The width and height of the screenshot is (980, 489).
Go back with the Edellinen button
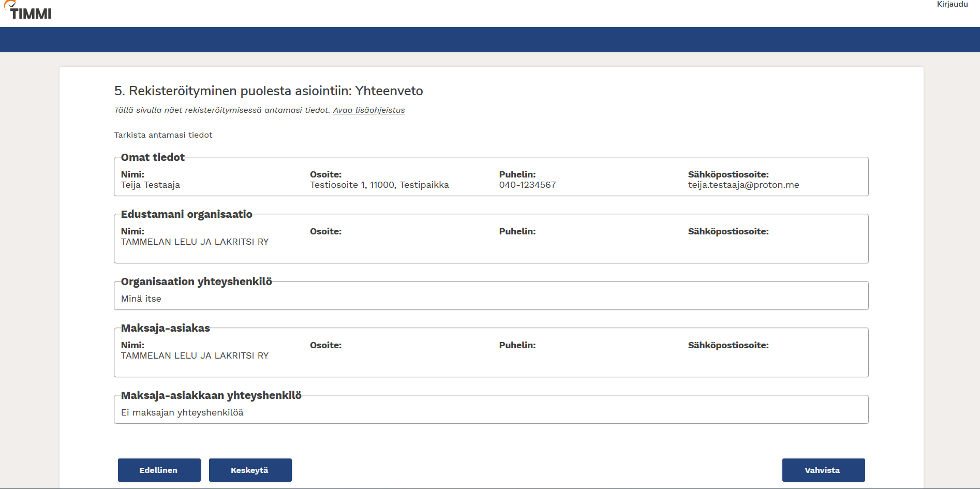(159, 470)
